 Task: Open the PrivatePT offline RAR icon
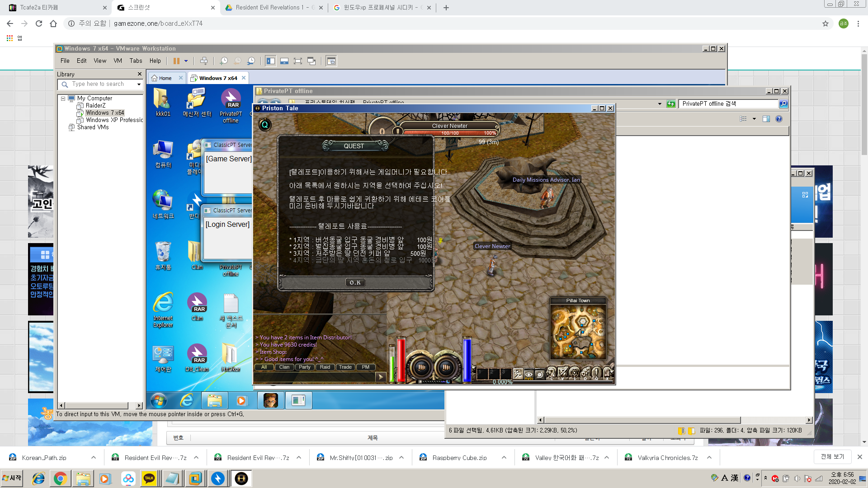click(x=231, y=106)
